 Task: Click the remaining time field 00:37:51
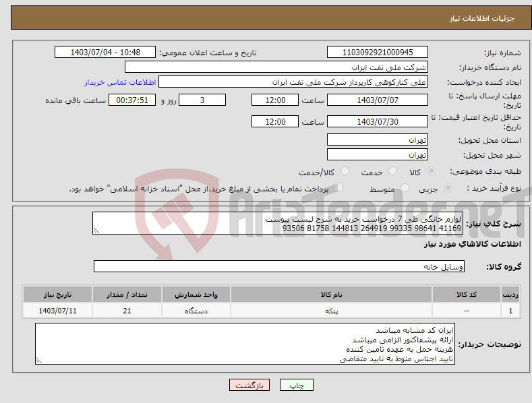(132, 100)
